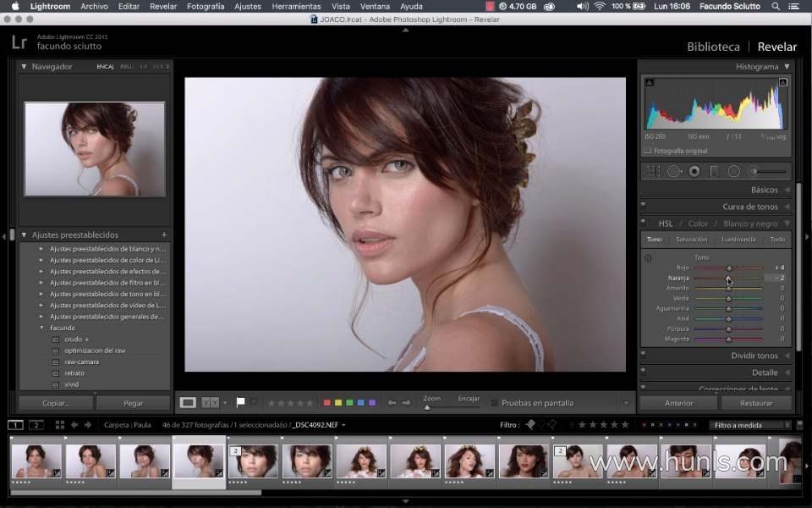Select the radial filter tool
Viewport: 812px width, 508px height.
tap(734, 171)
